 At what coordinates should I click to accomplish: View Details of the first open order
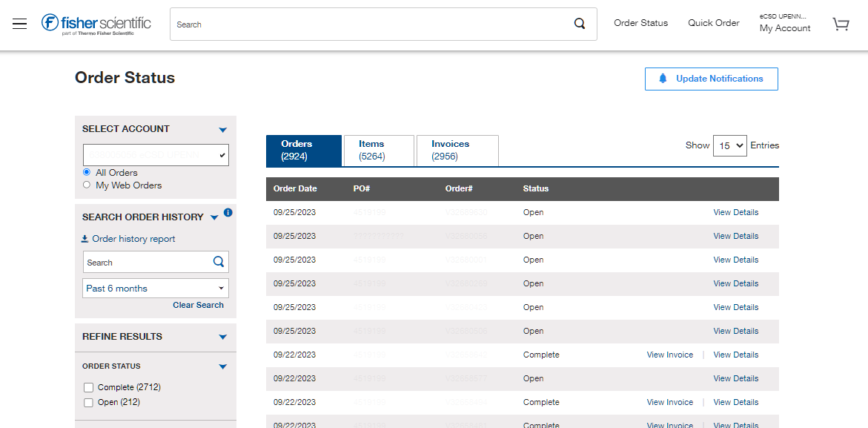click(735, 212)
